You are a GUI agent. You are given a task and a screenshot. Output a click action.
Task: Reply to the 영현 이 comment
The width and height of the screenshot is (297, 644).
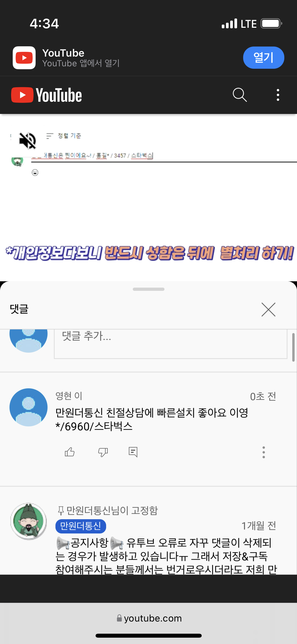click(133, 452)
